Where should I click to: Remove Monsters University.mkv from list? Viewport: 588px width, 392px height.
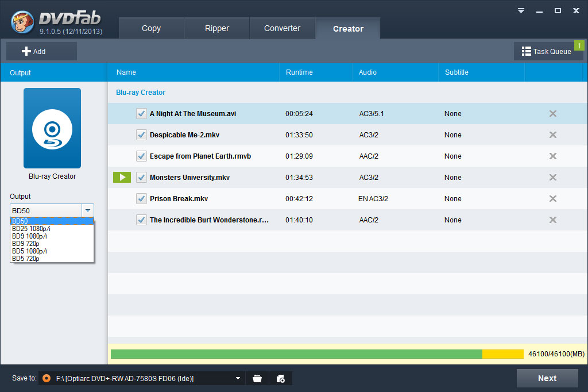point(553,177)
